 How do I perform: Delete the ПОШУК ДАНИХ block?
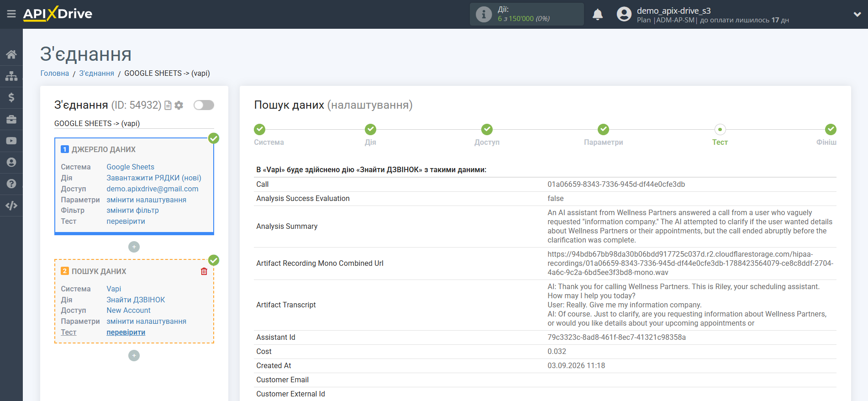(204, 271)
